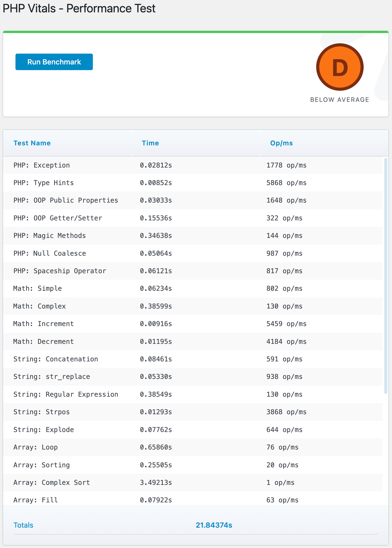Click the 0.38549s time value

156,394
